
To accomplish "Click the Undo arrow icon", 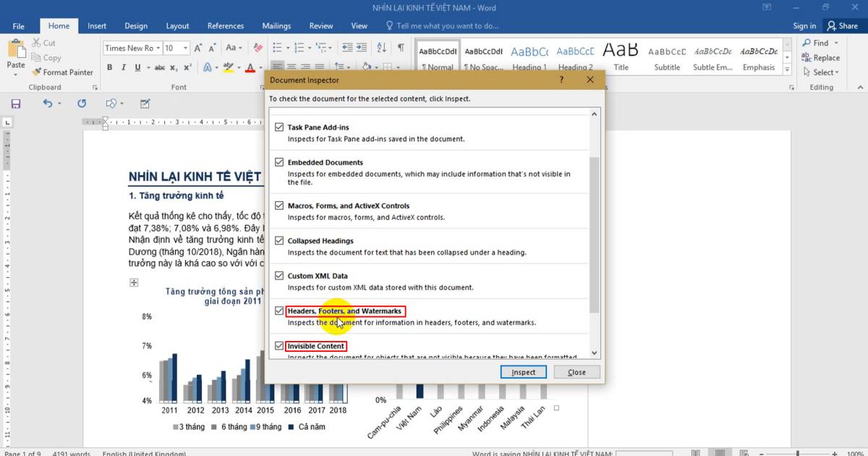I will pos(48,104).
